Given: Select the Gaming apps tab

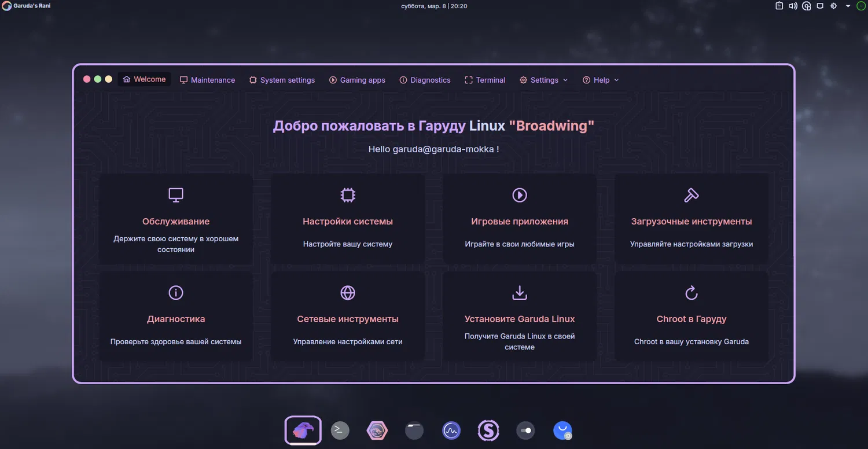Looking at the screenshot, I should coord(357,80).
